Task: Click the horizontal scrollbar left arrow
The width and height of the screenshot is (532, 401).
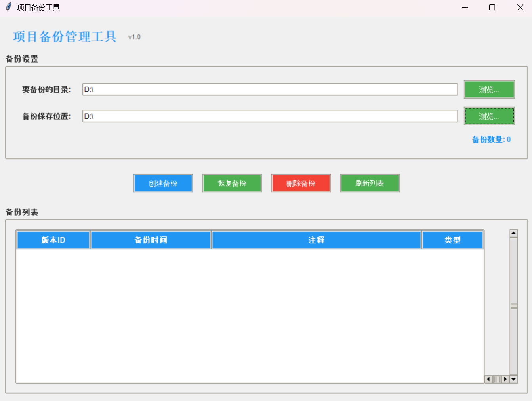Action: coord(488,379)
